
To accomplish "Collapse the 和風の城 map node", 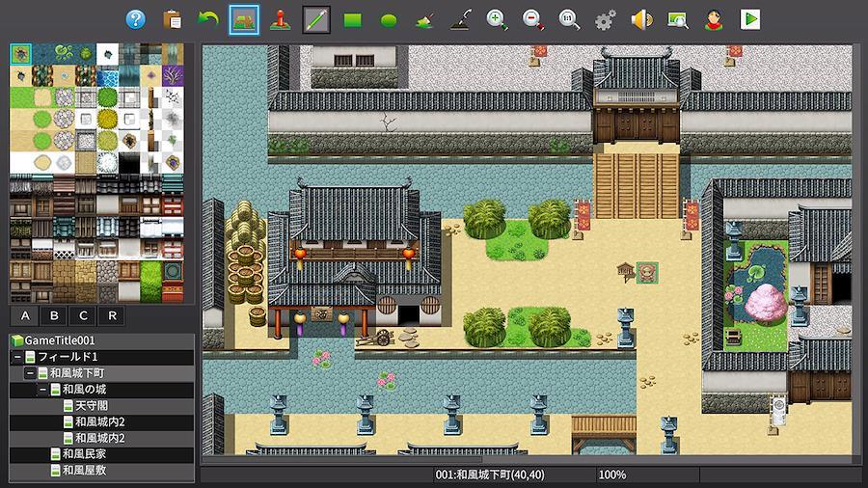I will [42, 390].
